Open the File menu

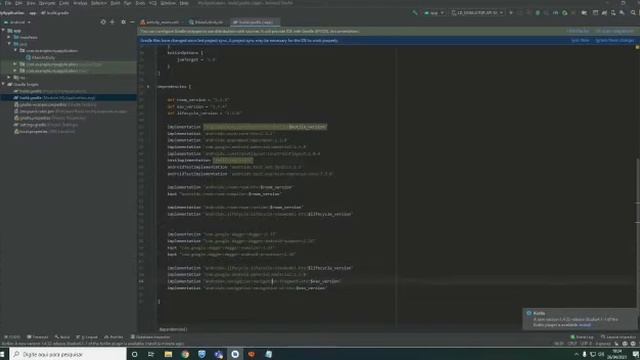pyautogui.click(x=8, y=3)
